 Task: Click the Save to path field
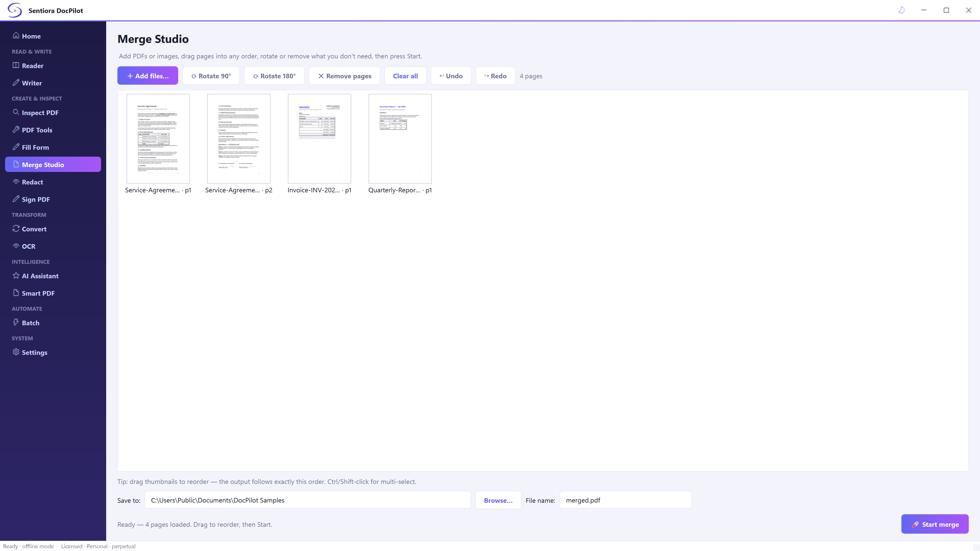point(308,500)
